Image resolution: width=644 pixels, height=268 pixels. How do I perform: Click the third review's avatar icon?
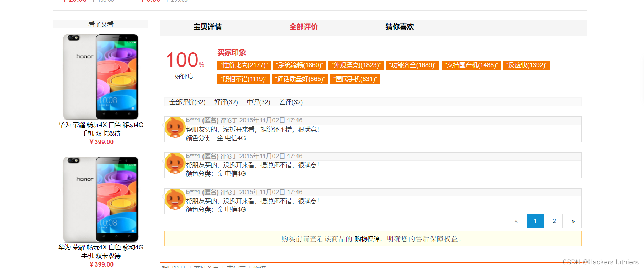pyautogui.click(x=175, y=199)
